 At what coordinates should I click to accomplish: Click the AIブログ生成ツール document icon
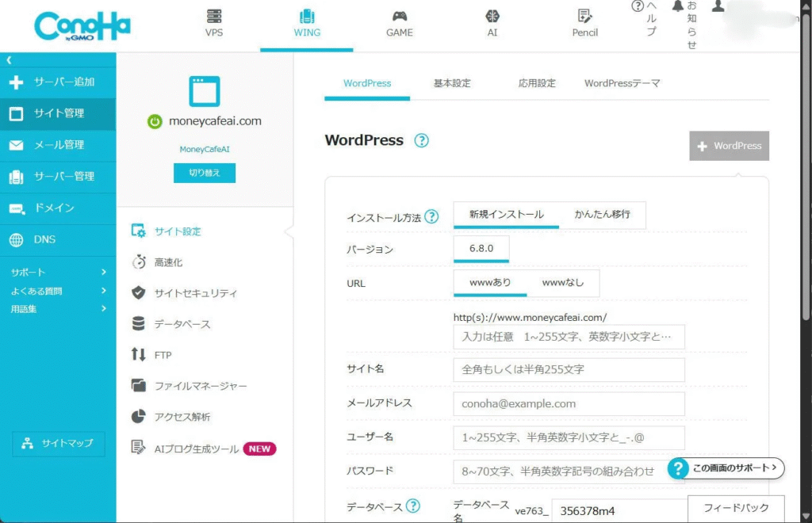pyautogui.click(x=138, y=448)
